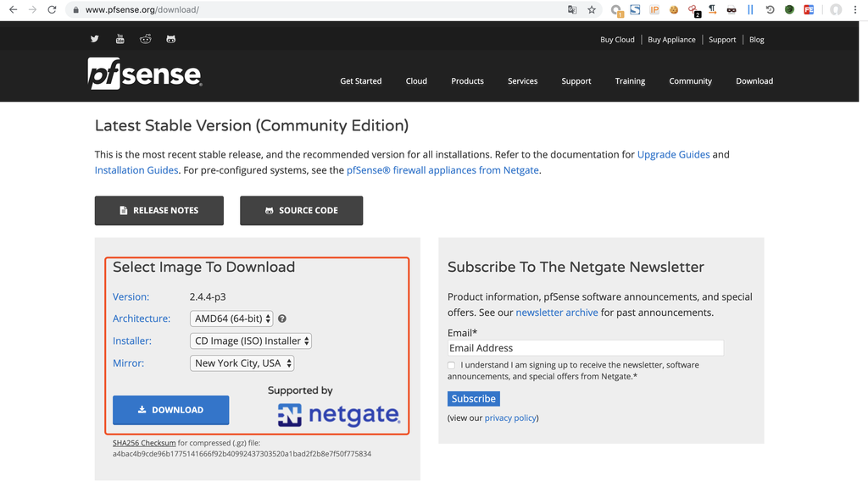Focus the Email Address input field
The height and width of the screenshot is (498, 868).
pos(585,348)
